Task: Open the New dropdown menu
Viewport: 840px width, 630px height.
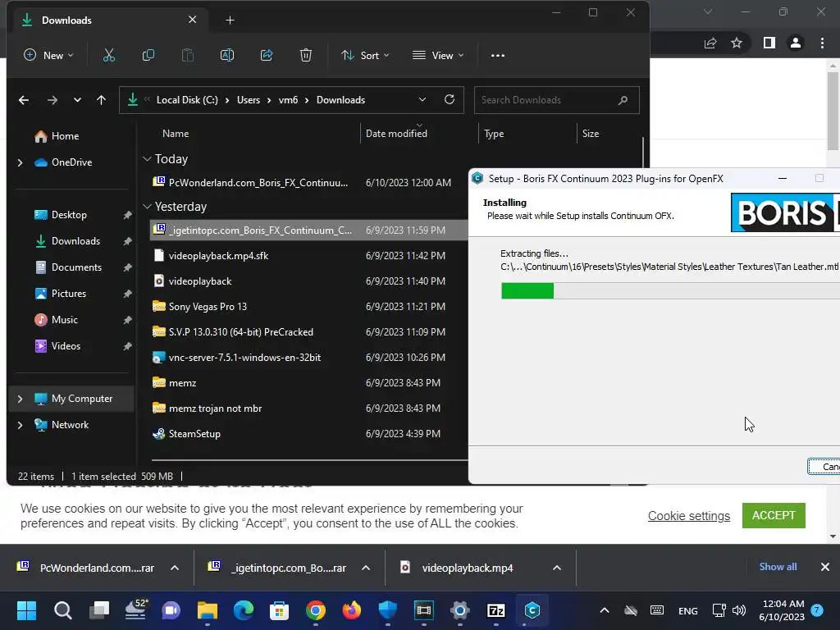Action: 48,55
